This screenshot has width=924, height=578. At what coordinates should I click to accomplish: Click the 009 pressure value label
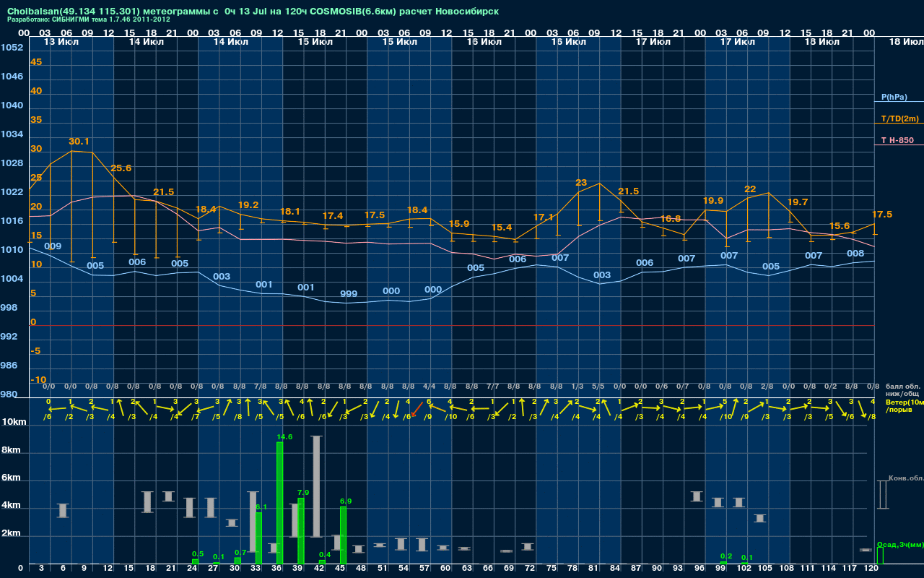click(x=53, y=246)
